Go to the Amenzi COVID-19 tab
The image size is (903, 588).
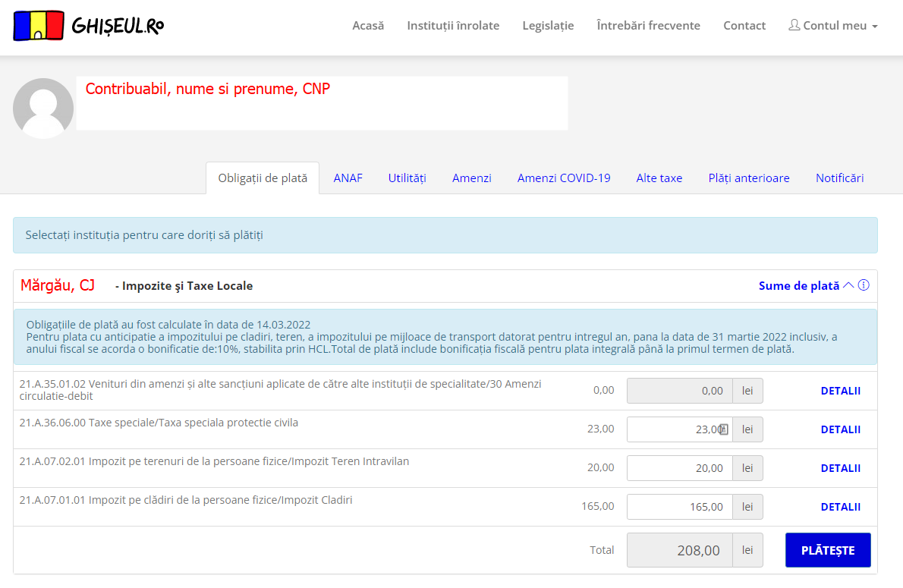[564, 178]
